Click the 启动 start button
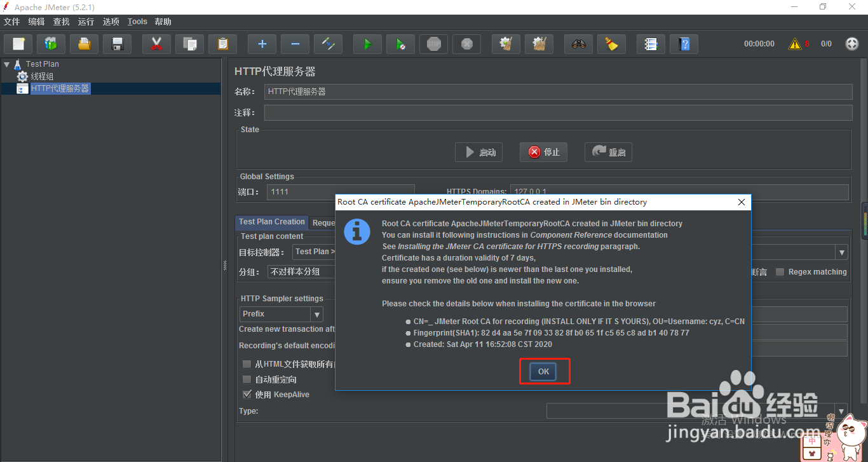This screenshot has width=868, height=462. pos(479,153)
